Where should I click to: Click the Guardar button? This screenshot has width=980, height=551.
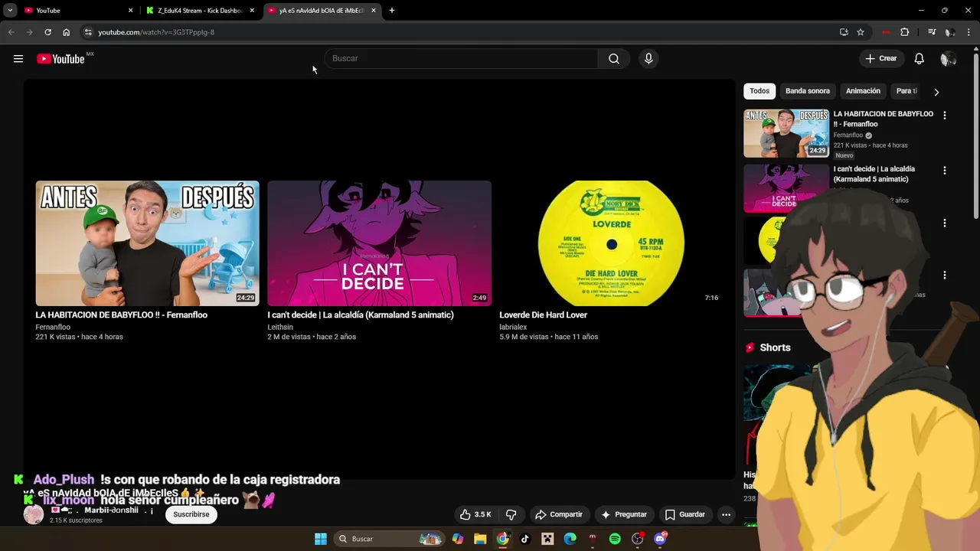pyautogui.click(x=685, y=514)
